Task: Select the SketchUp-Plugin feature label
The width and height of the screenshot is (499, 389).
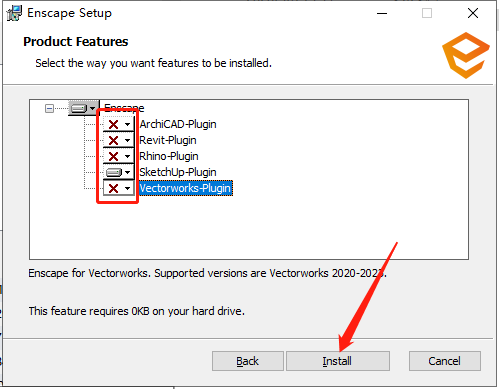Action: 178,172
